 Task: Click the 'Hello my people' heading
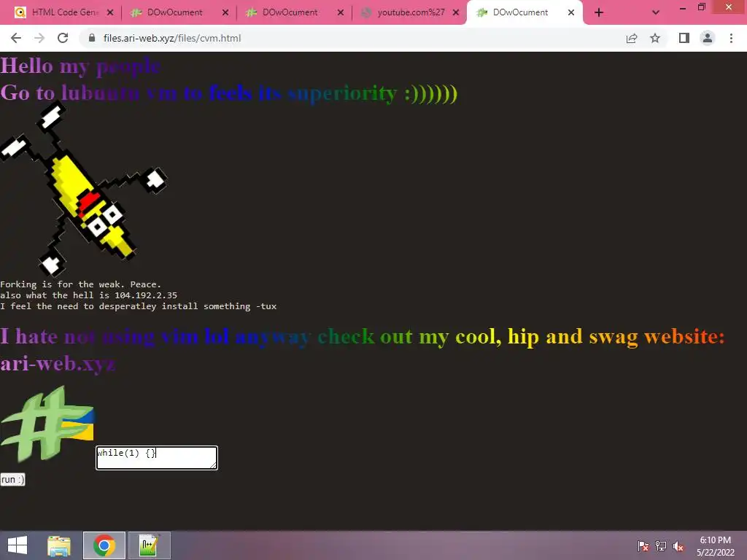pos(80,65)
